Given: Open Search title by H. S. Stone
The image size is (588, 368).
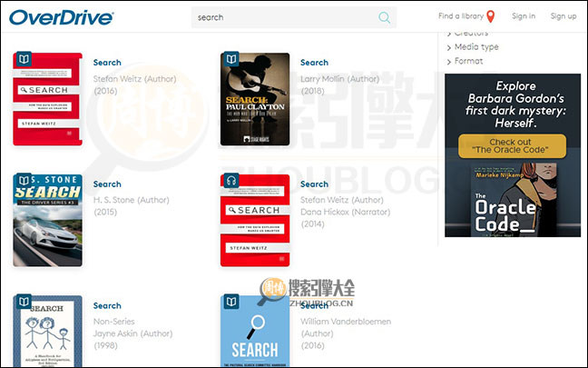Looking at the screenshot, I should coord(107,184).
